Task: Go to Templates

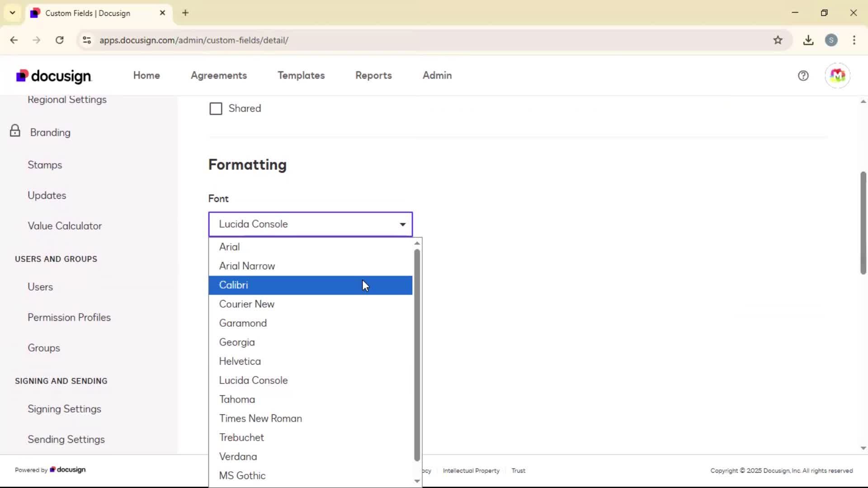Action: pos(301,75)
